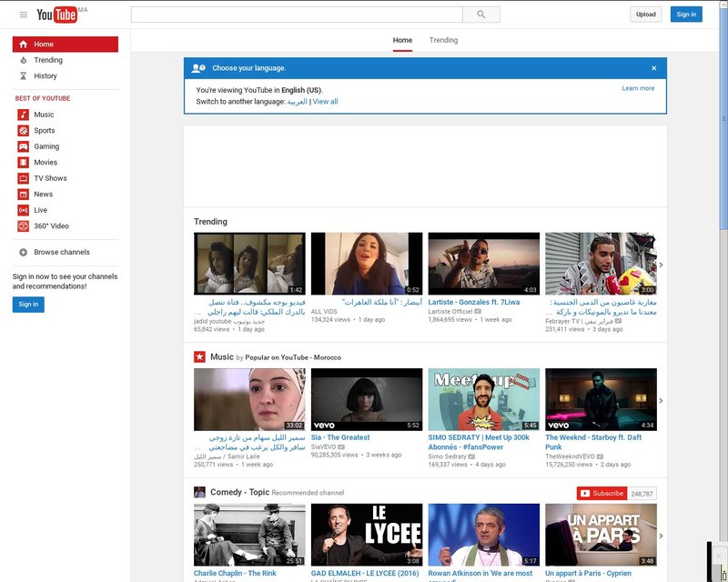Screen dimensions: 728x582
Task: Open Rowan Atkinson video thumbnail
Action: (484, 535)
